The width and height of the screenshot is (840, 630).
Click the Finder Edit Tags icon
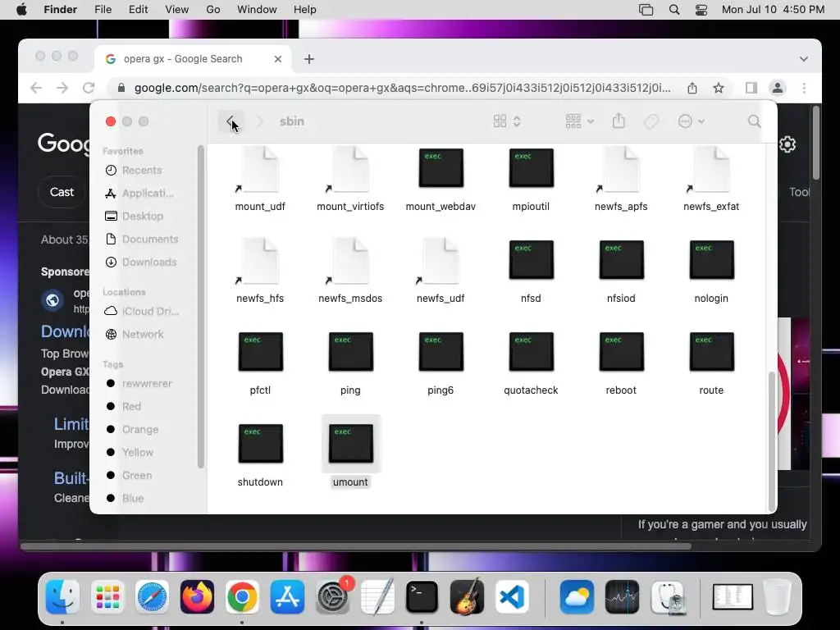(x=651, y=121)
